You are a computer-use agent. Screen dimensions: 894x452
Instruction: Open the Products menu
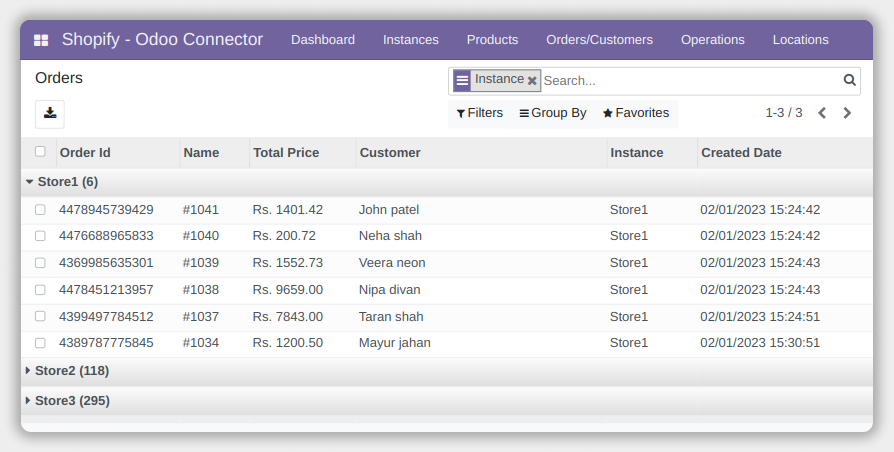[492, 40]
